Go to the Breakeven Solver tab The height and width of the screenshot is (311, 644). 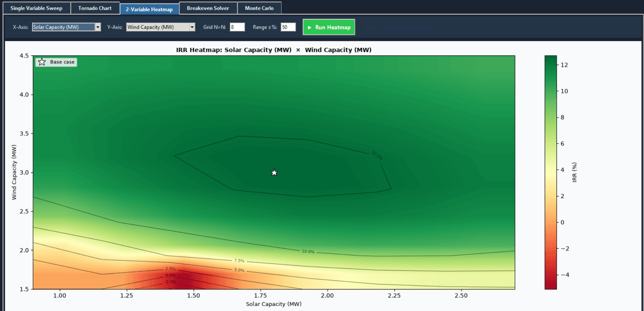point(208,8)
